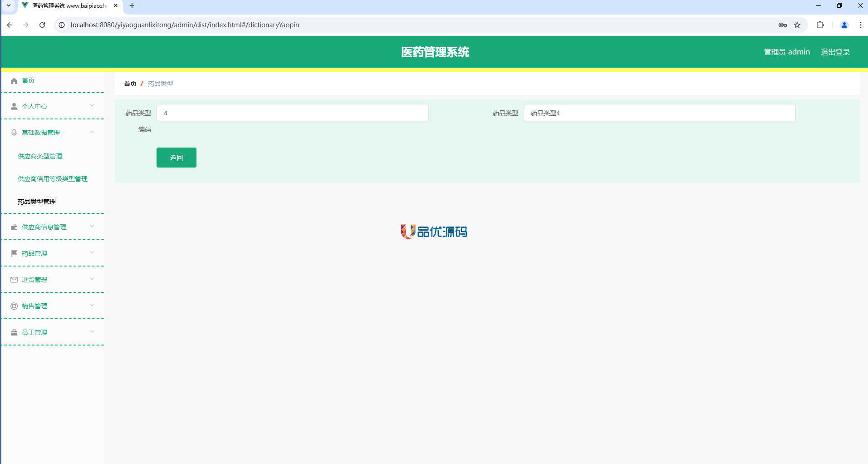The width and height of the screenshot is (868, 464).
Task: Click the briefcase icon next to 员工管理
Action: pyautogui.click(x=14, y=332)
